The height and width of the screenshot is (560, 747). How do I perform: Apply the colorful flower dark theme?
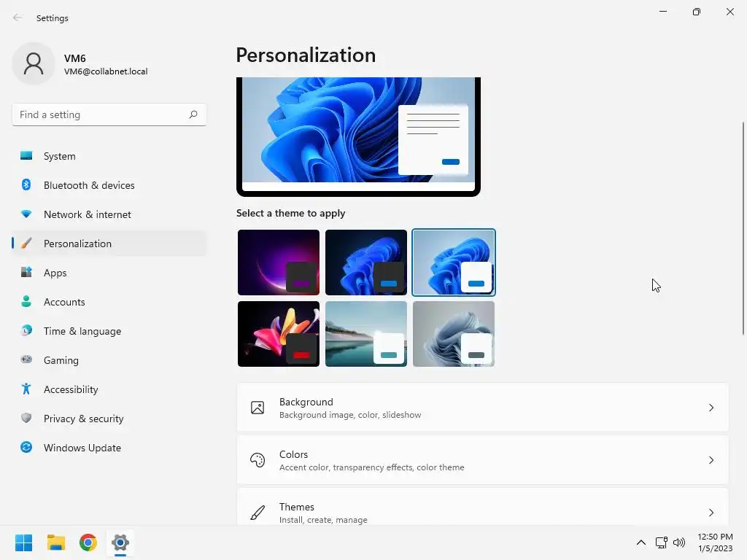[279, 334]
